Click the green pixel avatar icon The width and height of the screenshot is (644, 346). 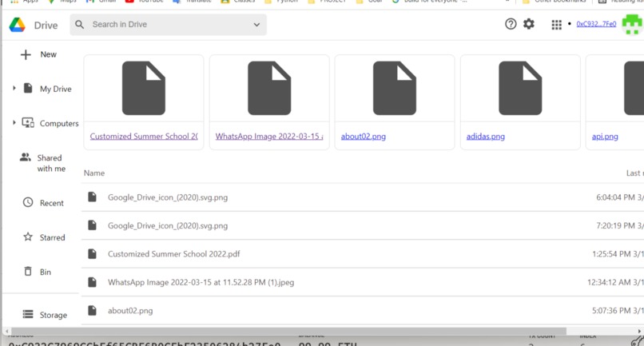coord(632,25)
